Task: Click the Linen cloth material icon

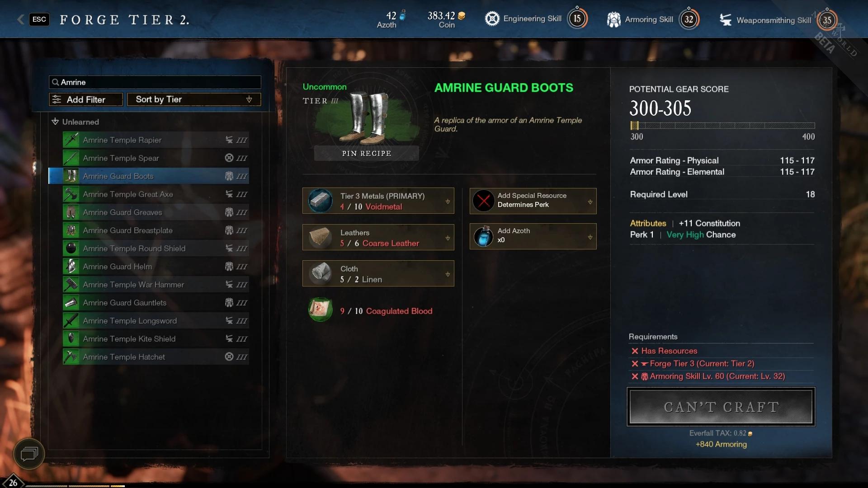Action: point(321,273)
